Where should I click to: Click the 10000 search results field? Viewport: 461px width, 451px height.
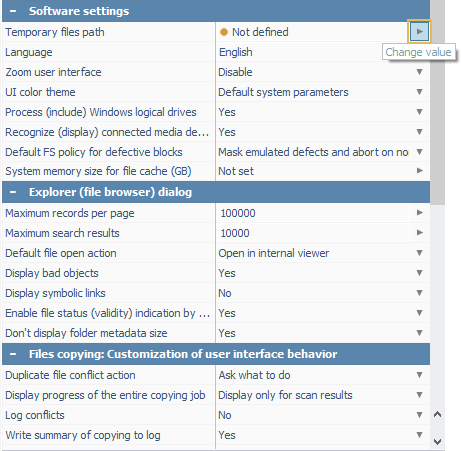[313, 233]
